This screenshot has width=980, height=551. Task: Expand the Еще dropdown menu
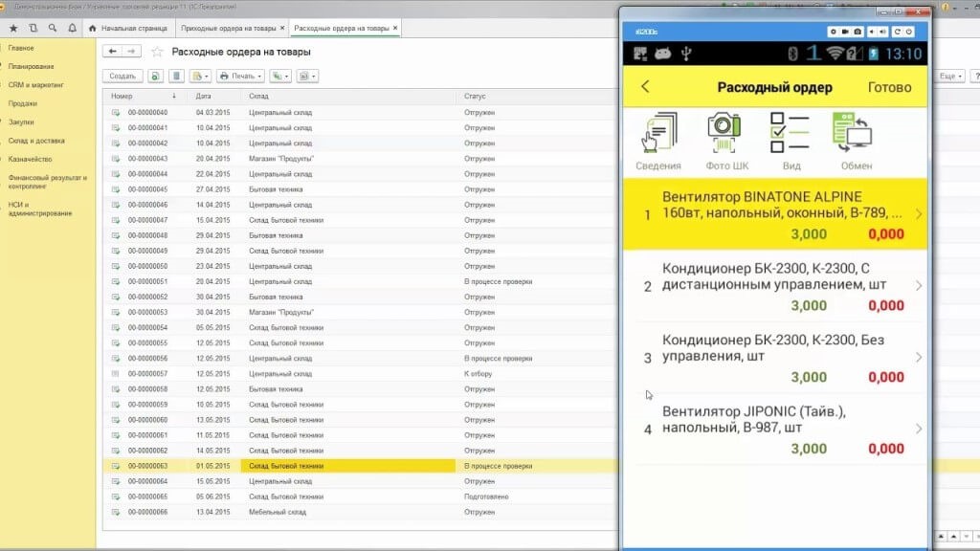point(949,76)
